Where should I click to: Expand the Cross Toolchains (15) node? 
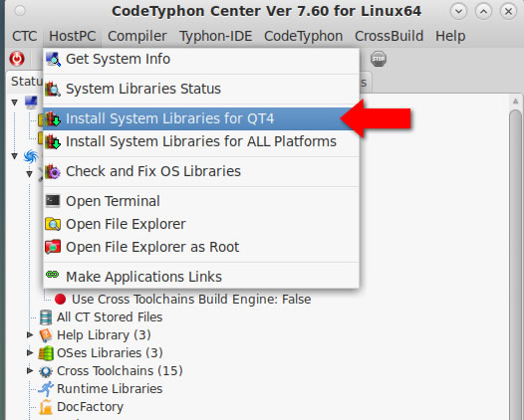click(30, 370)
